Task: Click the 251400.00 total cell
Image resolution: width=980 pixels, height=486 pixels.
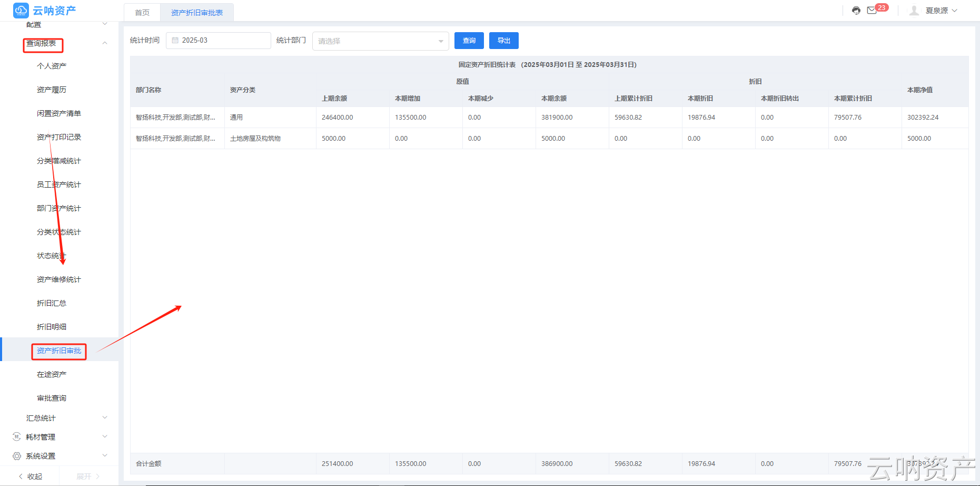Action: (353, 464)
